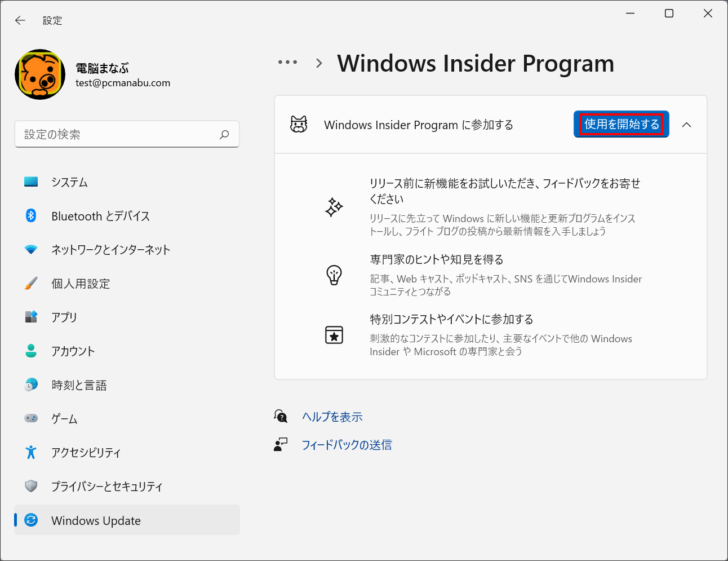Click the help chat bubble icon
This screenshot has width=728, height=561.
[x=281, y=417]
